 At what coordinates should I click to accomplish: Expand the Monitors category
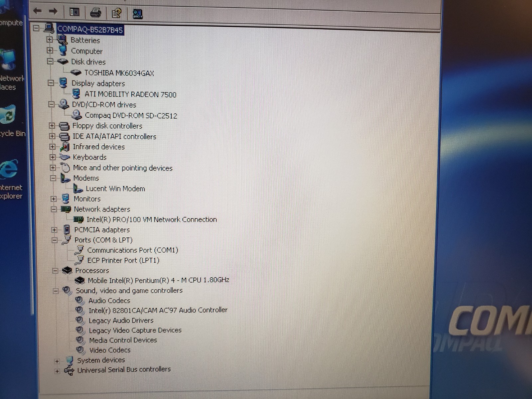[54, 199]
